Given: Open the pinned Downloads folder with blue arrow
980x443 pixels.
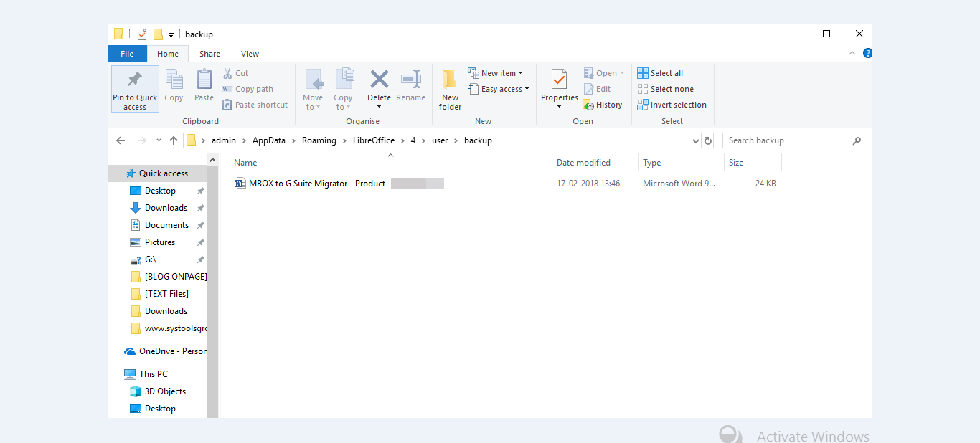Looking at the screenshot, I should [166, 208].
